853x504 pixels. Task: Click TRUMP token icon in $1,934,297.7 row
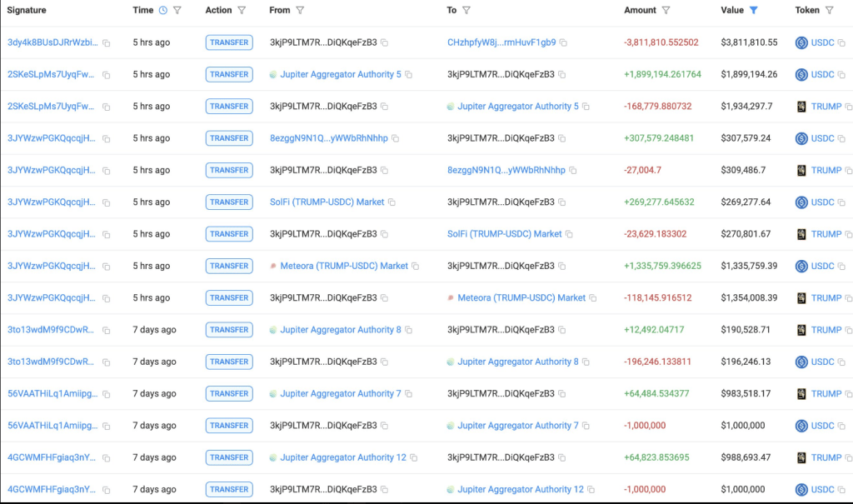[x=801, y=107]
